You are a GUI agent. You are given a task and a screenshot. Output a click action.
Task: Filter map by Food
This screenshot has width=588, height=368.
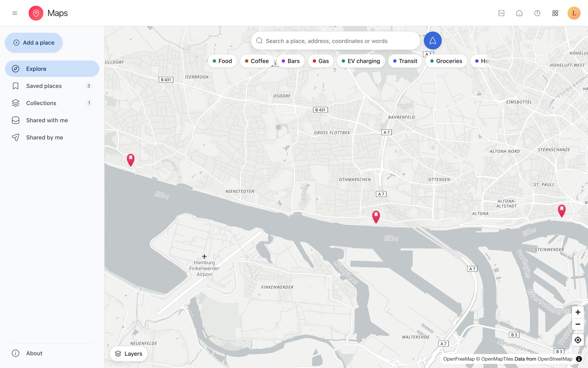coord(222,61)
